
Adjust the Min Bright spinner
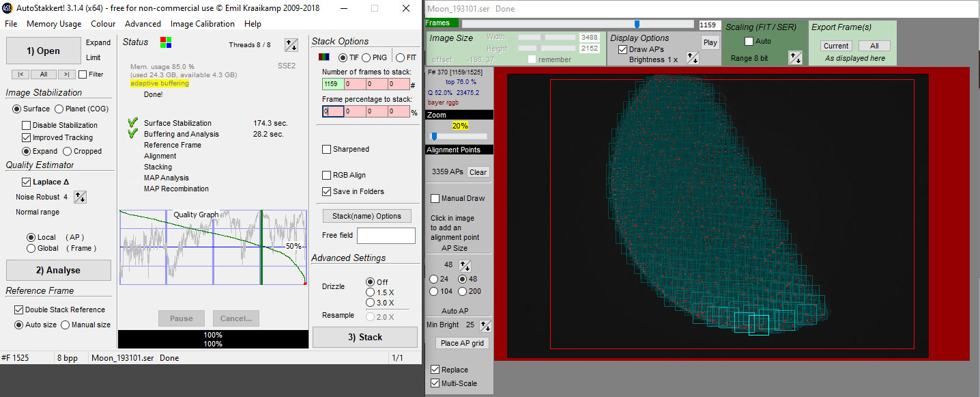[x=485, y=325]
